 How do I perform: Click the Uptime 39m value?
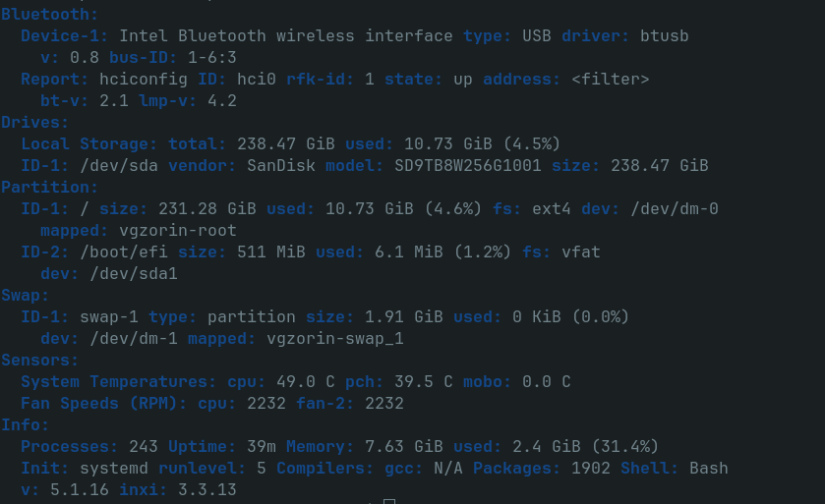(x=262, y=446)
